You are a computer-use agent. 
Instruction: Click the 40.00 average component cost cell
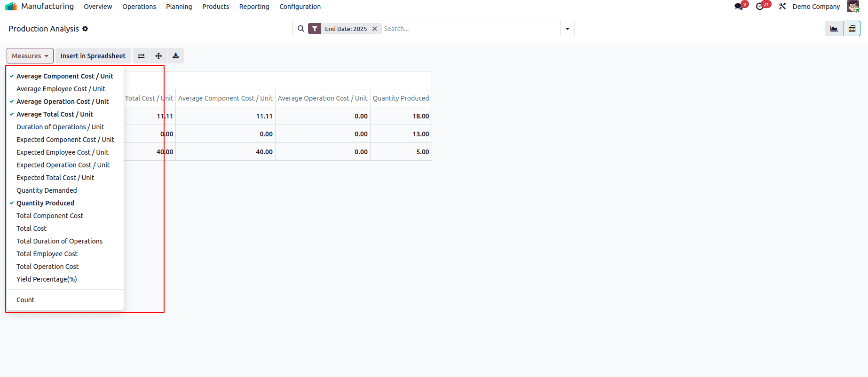click(225, 152)
